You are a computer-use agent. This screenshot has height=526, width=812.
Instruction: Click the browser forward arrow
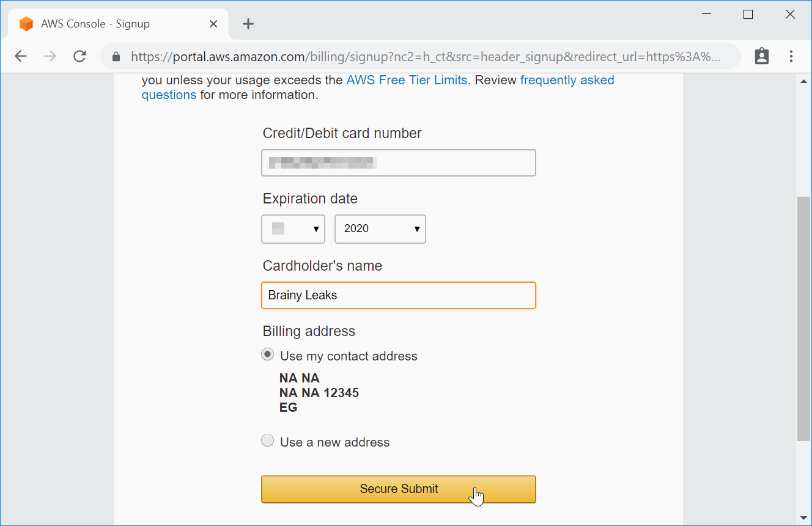(x=50, y=57)
